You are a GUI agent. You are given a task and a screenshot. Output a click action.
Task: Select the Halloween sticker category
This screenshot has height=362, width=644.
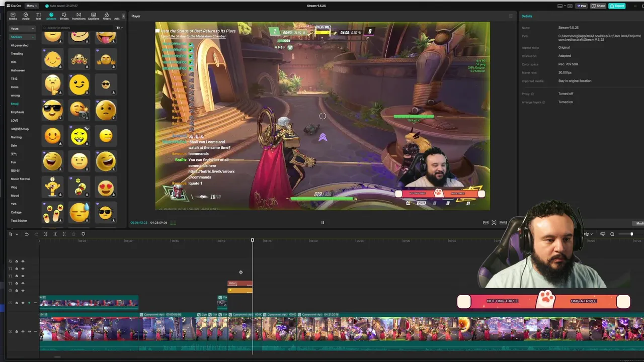click(x=18, y=70)
